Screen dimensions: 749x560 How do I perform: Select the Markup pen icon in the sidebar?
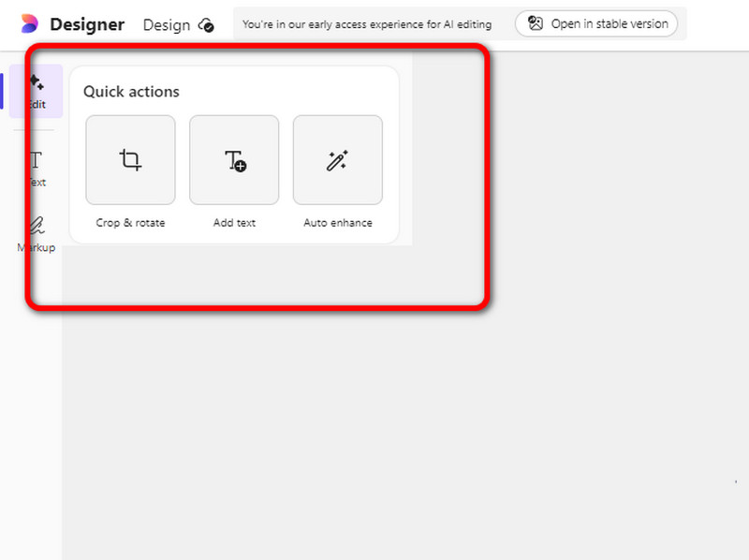[37, 226]
